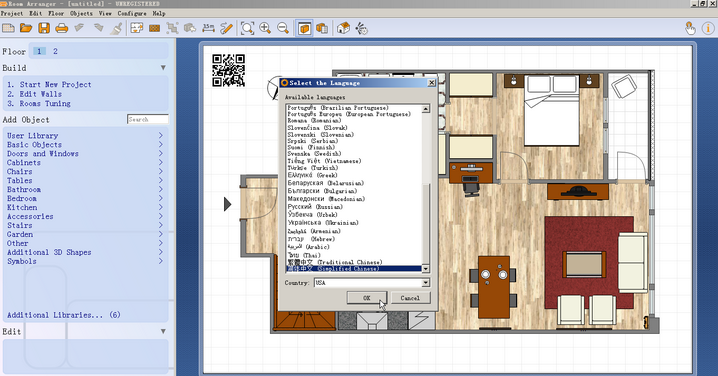
Task: Open the Project menu
Action: [12, 13]
